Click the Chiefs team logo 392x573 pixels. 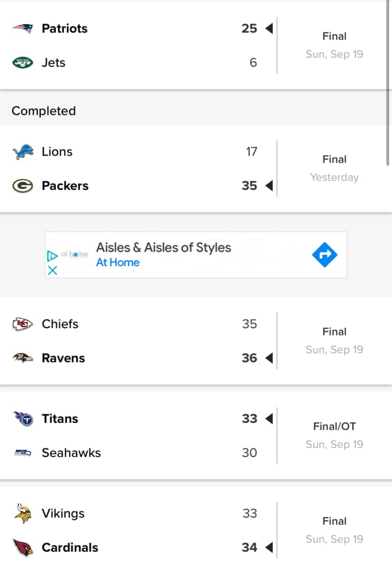coord(22,324)
